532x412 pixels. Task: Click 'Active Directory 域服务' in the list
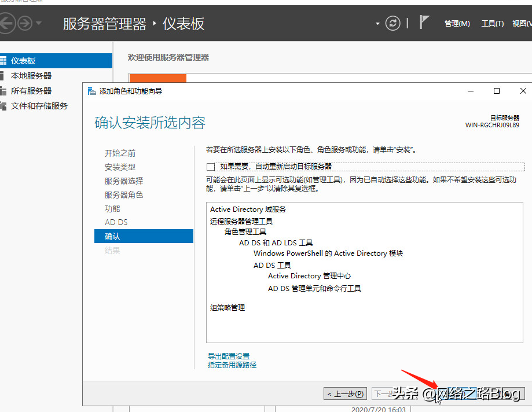pos(248,209)
